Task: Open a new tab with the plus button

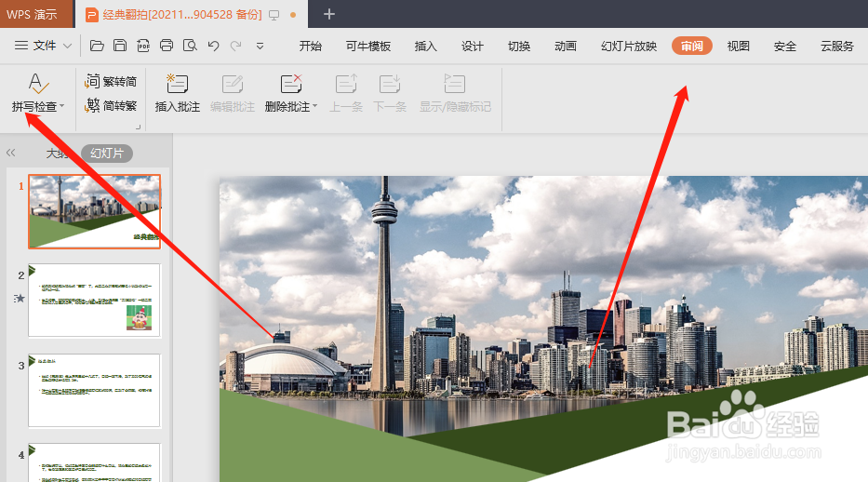Action: tap(328, 14)
